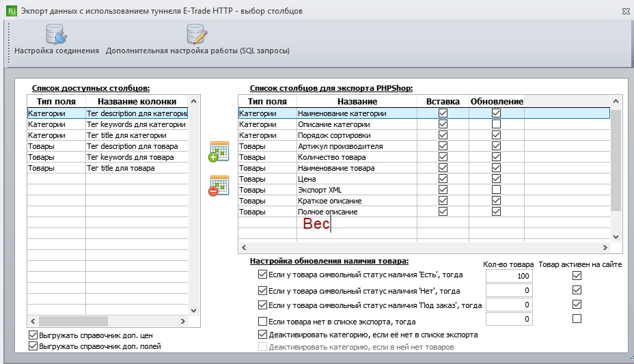The height and width of the screenshot is (364, 634).
Task: Click 'Тип поля' header in export list
Action: 267,101
